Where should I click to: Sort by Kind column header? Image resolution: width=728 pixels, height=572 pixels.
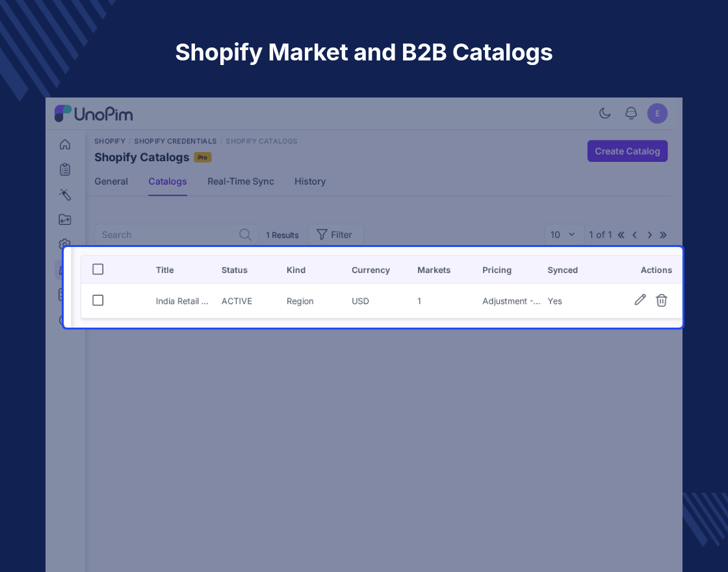(x=296, y=270)
